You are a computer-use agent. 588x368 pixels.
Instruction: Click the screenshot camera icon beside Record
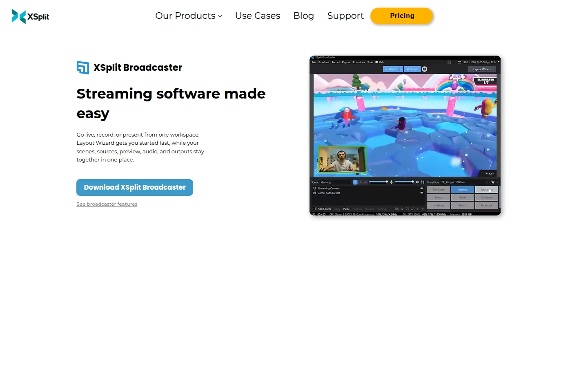(424, 69)
